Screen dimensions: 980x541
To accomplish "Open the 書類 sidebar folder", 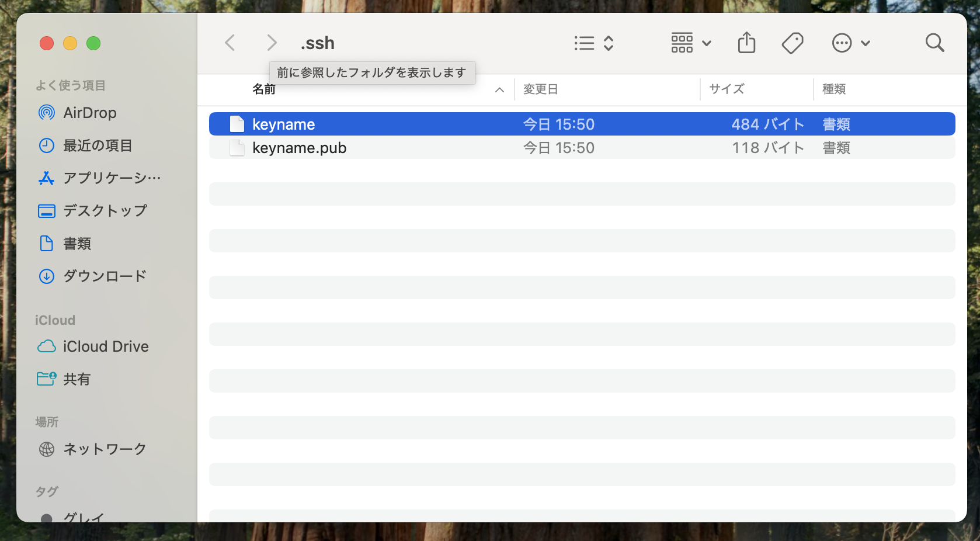I will (64, 243).
